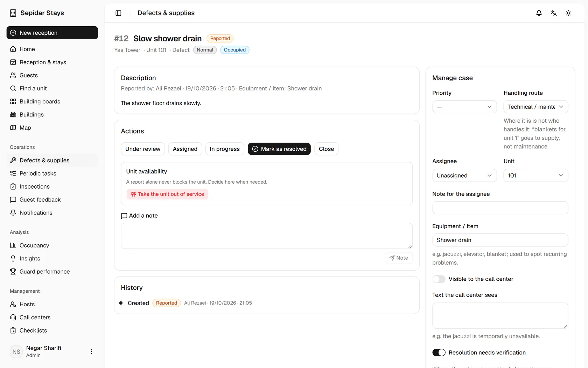Take the unit out of service
This screenshot has width=588, height=368.
click(167, 194)
